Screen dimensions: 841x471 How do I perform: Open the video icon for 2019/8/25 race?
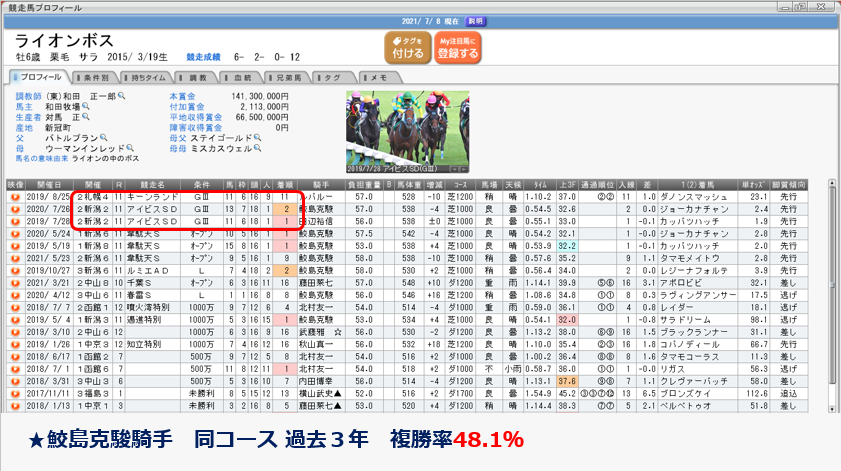coord(15,197)
